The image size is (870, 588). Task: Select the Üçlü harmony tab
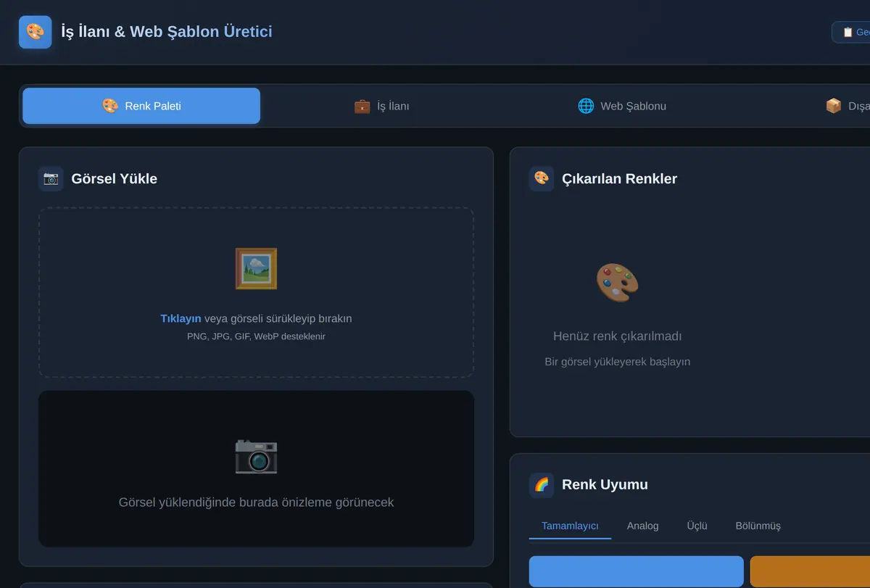coord(697,526)
